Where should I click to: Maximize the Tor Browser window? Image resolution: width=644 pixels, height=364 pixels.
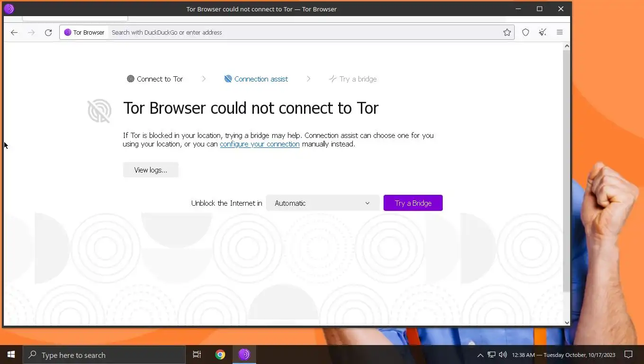[539, 9]
